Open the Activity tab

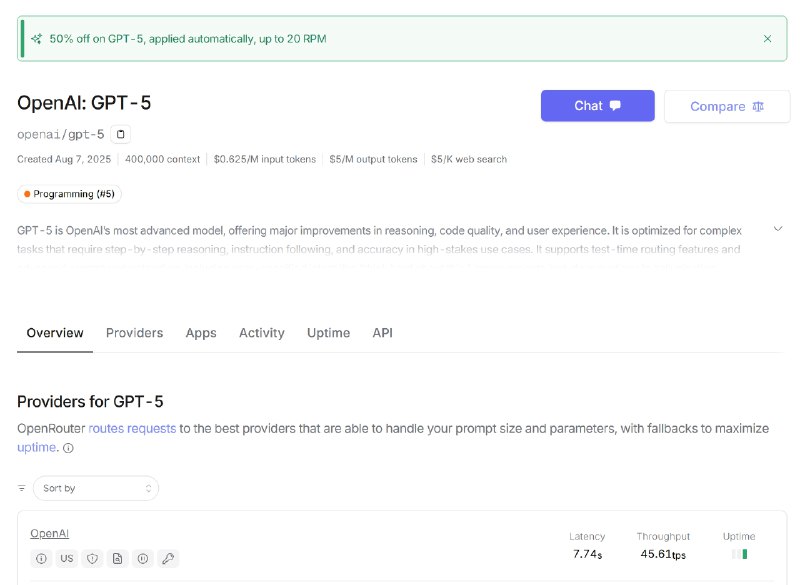(x=261, y=333)
